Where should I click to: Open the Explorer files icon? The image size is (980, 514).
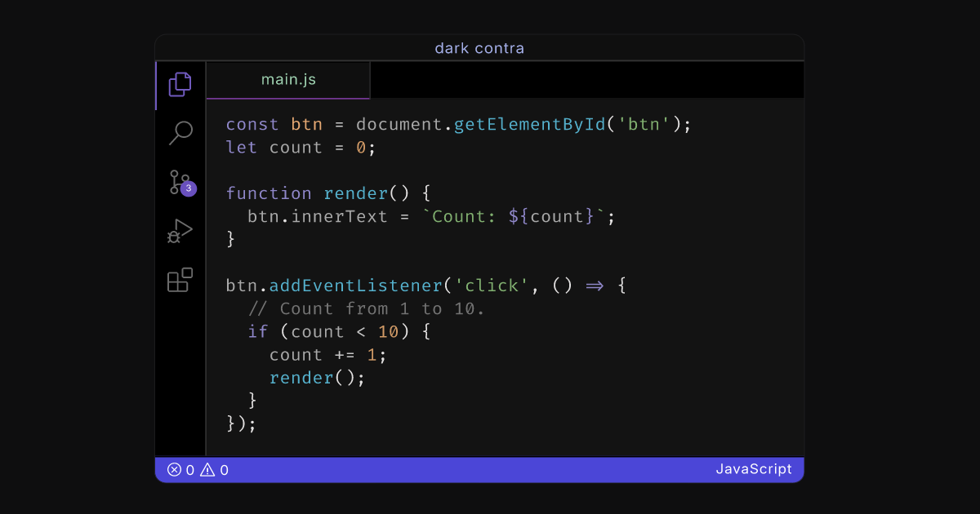point(180,84)
